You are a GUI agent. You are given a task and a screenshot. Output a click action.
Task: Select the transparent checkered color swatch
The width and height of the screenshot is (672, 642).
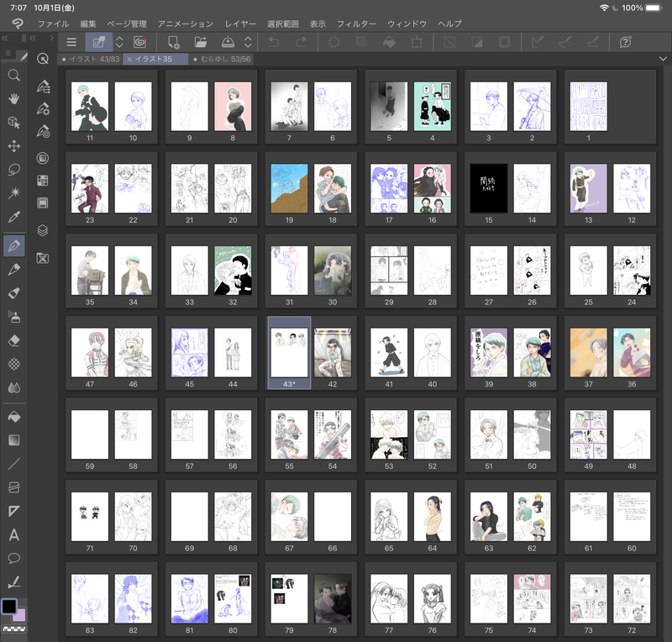pos(13,629)
